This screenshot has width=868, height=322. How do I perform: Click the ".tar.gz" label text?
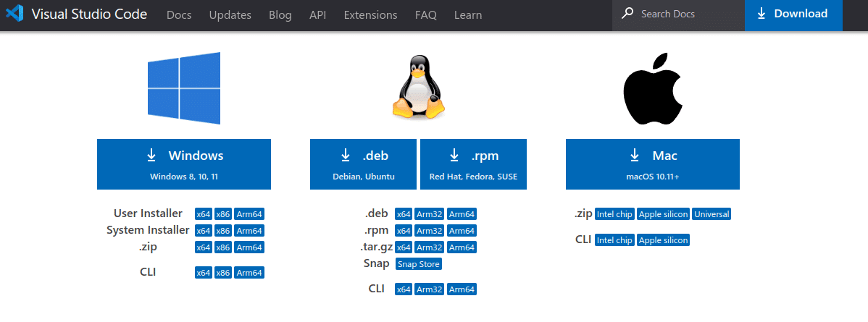pos(377,247)
